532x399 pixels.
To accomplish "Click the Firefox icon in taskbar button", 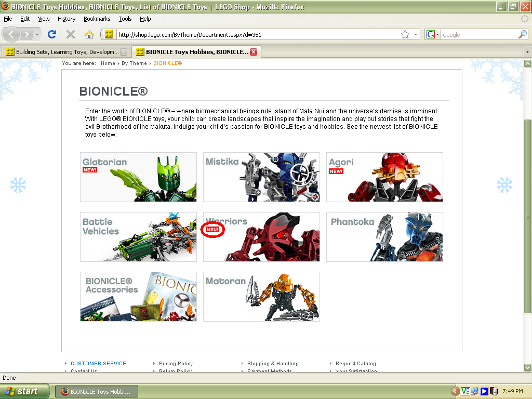I will click(65, 391).
